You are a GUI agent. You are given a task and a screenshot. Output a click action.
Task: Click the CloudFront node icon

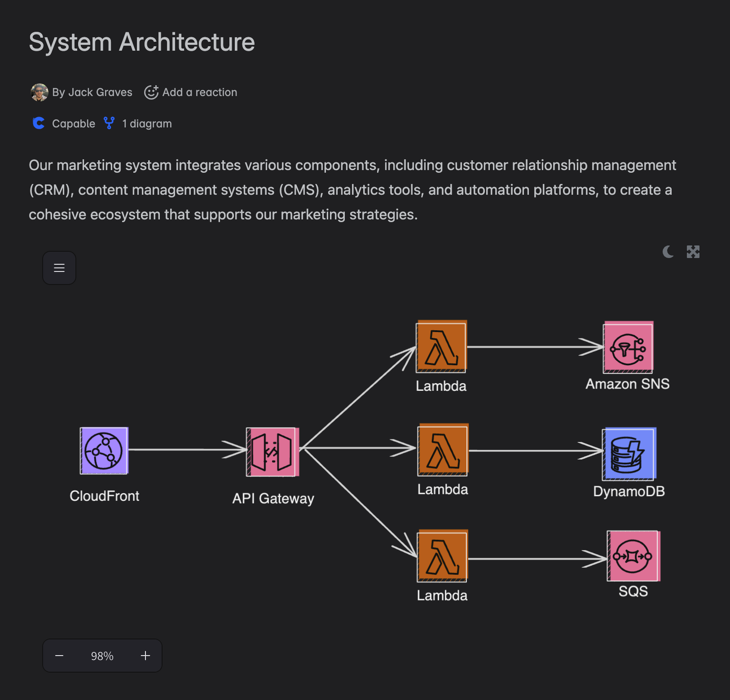click(104, 451)
